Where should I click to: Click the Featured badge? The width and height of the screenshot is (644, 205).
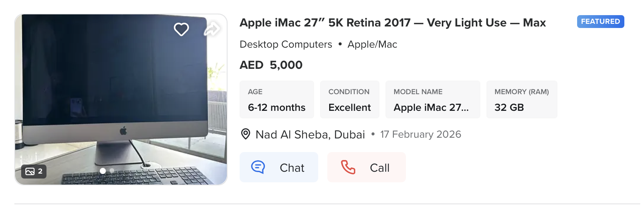(600, 22)
